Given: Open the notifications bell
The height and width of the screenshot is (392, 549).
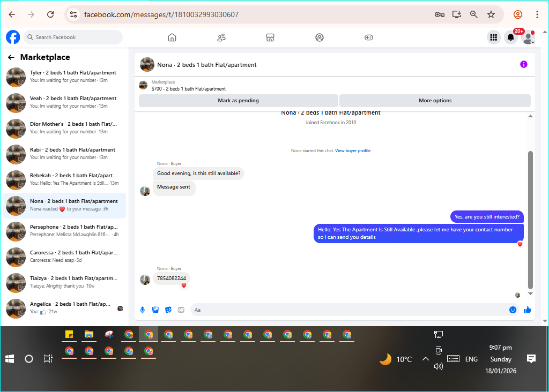Looking at the screenshot, I should [511, 37].
